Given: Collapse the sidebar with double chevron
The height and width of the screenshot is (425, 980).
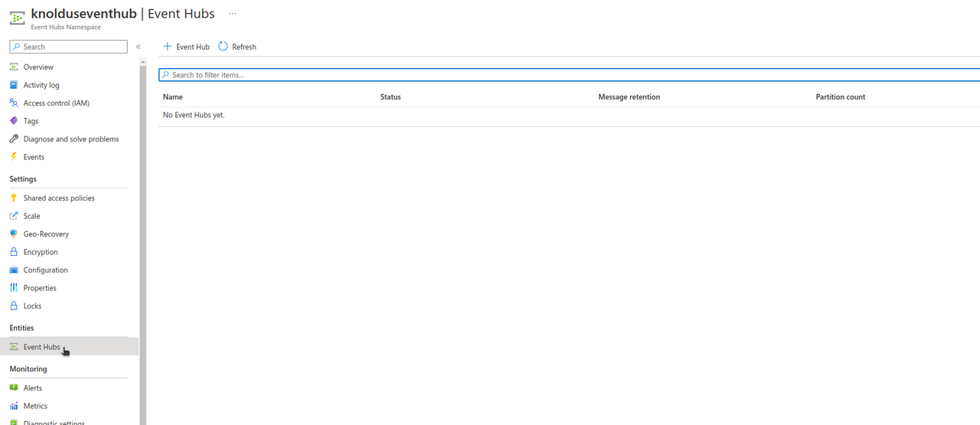Looking at the screenshot, I should point(138,47).
